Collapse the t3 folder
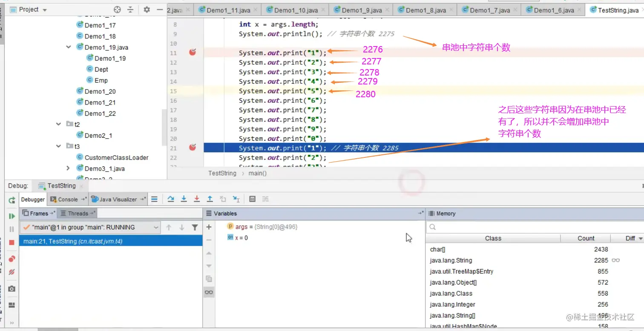The height and width of the screenshot is (331, 644). click(x=59, y=146)
